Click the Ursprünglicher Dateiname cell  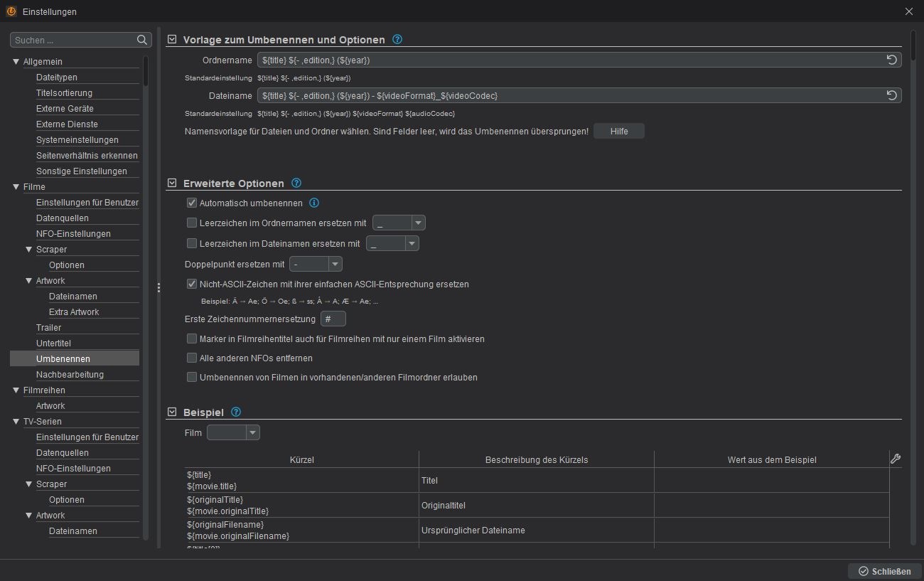[x=537, y=530]
